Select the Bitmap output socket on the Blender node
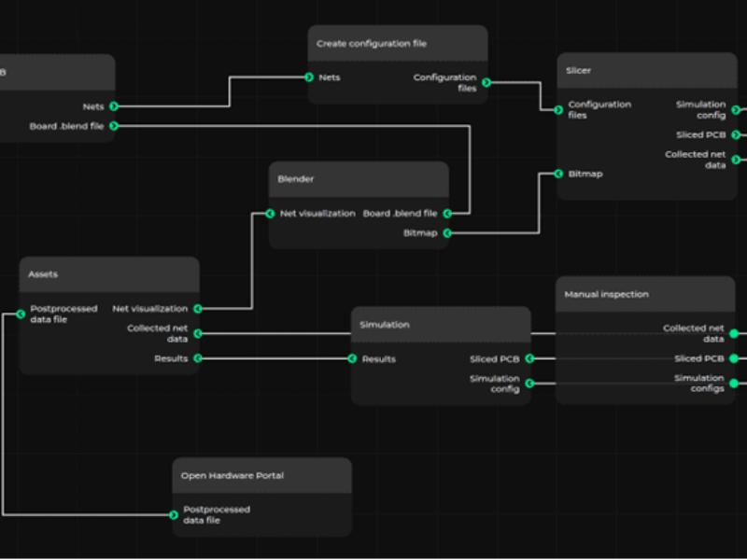This screenshot has height=560, width=747. coord(449,233)
